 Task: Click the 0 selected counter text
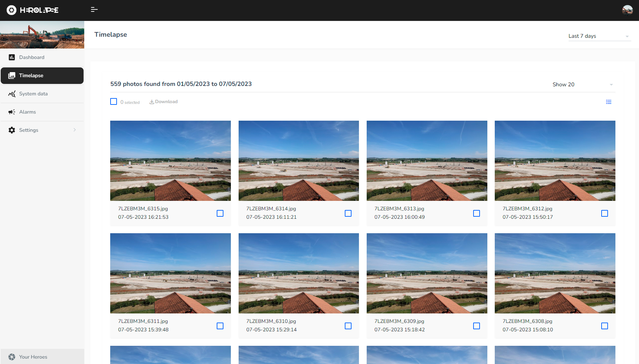(x=130, y=102)
